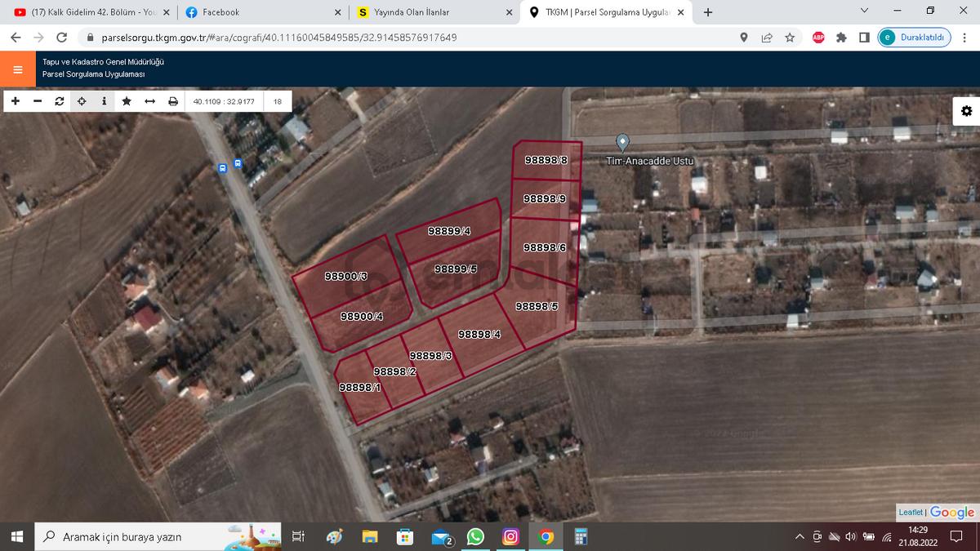Screen dimensions: 980x551
Task: Click the Tim-Anacadde Ustu location pin
Action: [x=622, y=142]
